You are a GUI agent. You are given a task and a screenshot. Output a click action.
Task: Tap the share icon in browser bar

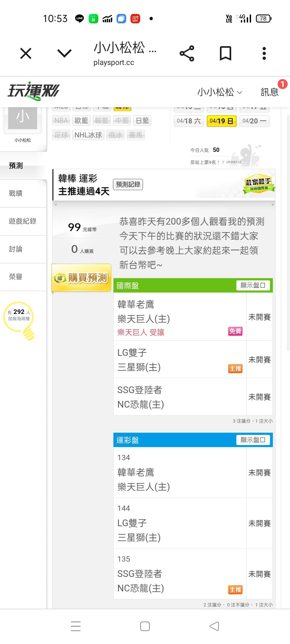[187, 53]
